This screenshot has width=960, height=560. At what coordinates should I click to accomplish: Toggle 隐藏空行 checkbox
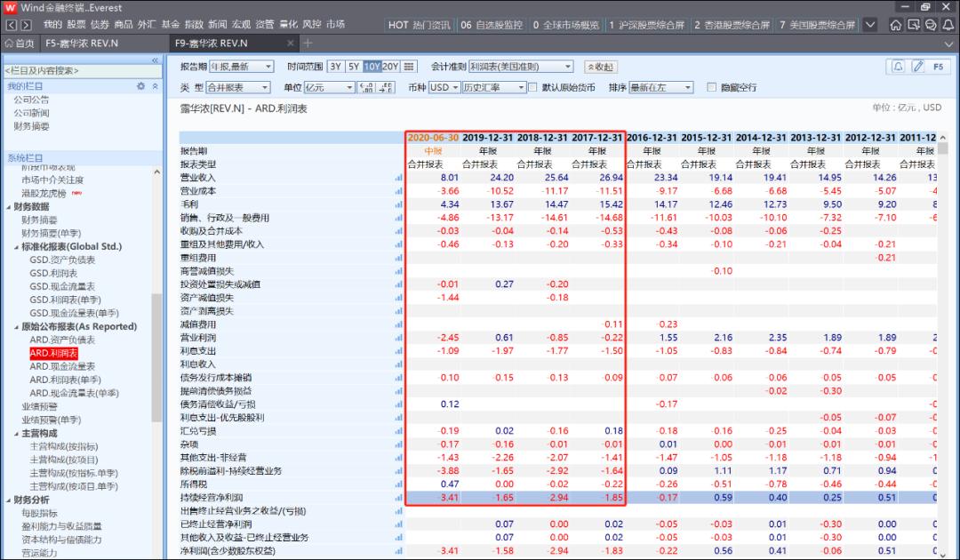click(x=711, y=87)
